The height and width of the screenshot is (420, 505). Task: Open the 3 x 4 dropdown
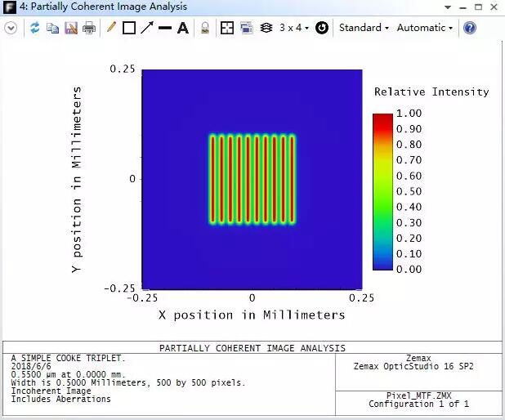[x=294, y=28]
